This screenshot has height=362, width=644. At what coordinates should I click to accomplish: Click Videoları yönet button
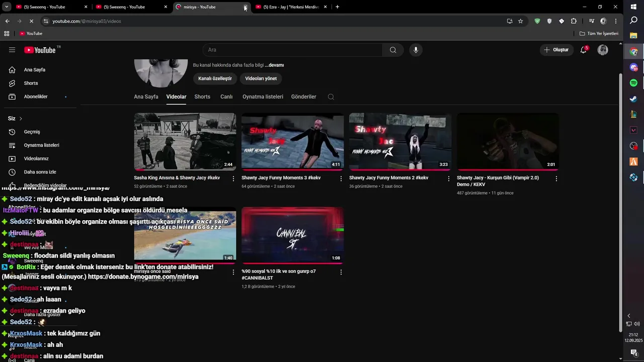point(261,78)
